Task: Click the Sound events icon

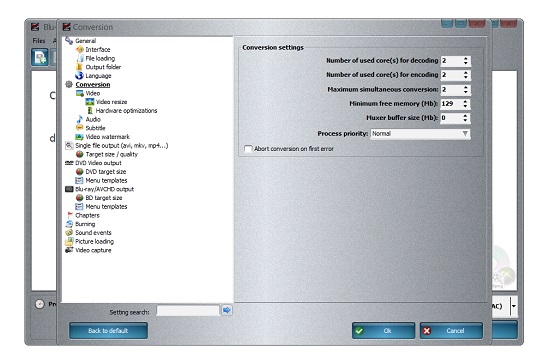Action: click(69, 232)
